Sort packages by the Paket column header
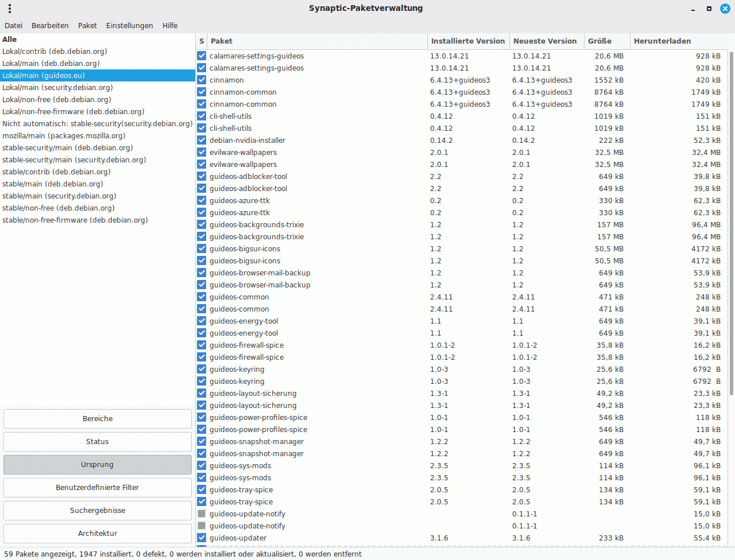This screenshot has height=560, width=735. [x=317, y=41]
